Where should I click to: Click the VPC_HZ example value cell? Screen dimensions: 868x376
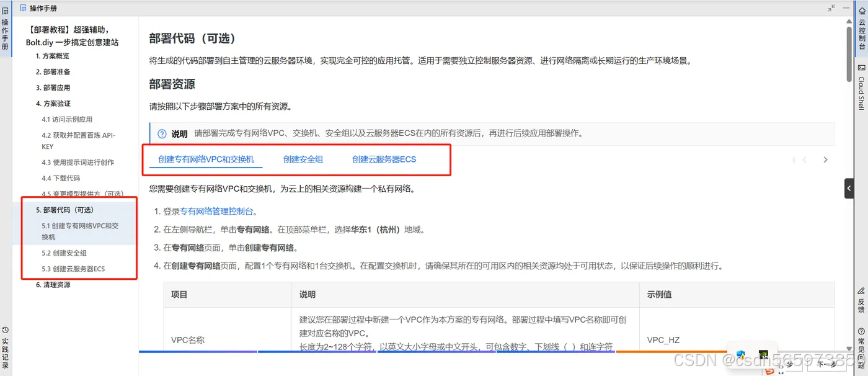pos(663,340)
